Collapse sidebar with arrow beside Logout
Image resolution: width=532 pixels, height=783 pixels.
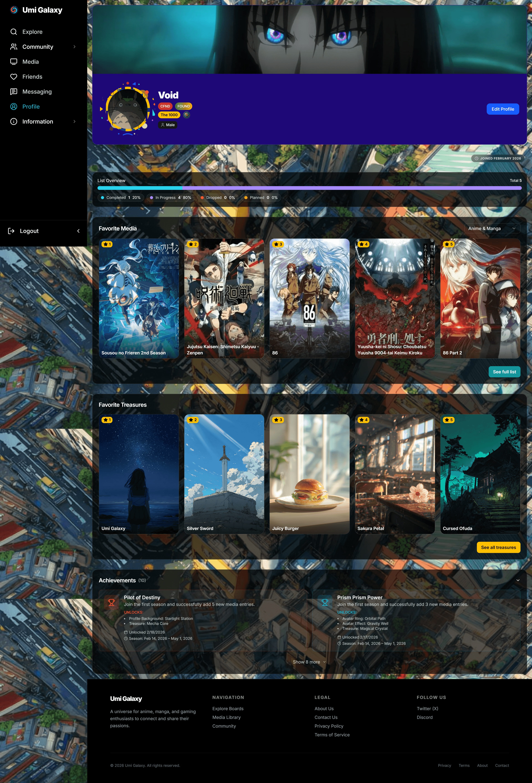click(x=79, y=231)
